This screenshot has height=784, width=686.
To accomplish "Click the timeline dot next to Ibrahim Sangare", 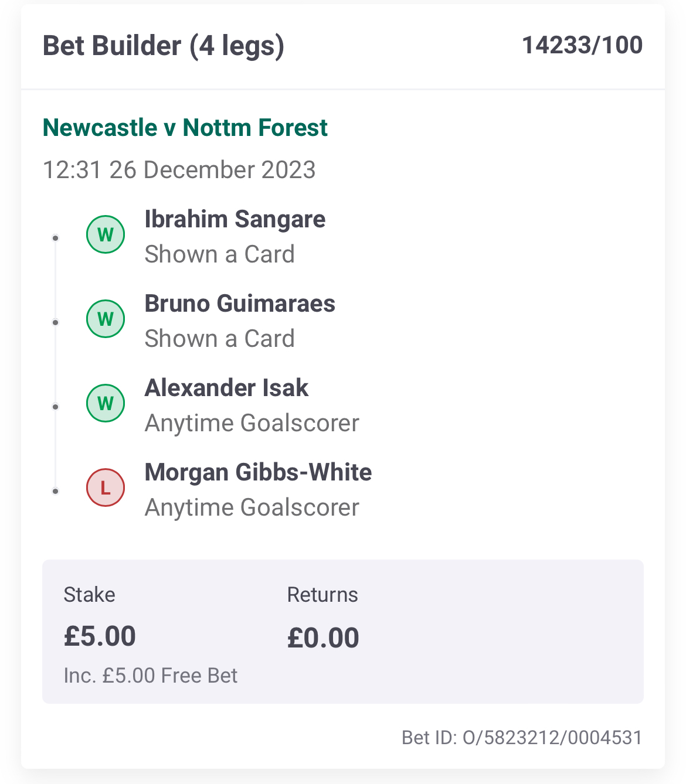I will tap(56, 238).
